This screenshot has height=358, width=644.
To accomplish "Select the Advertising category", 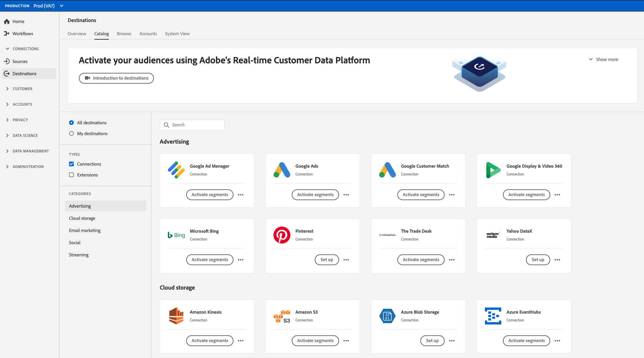I will pos(106,206).
